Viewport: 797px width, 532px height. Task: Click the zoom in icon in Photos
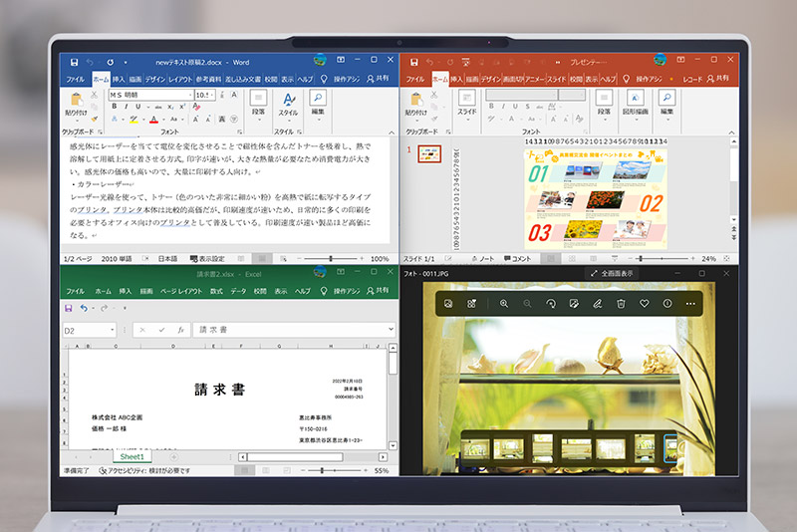pos(504,303)
